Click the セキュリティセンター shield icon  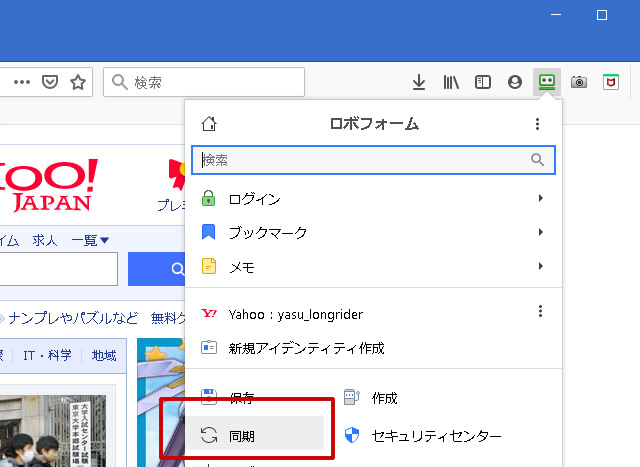(x=352, y=435)
